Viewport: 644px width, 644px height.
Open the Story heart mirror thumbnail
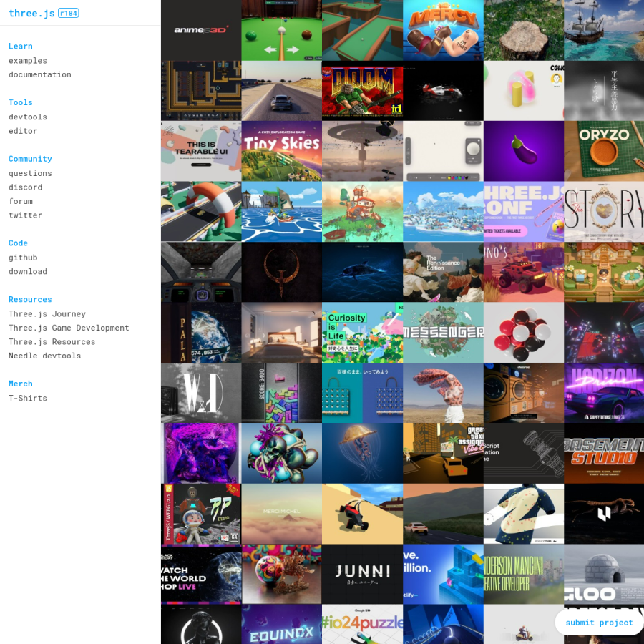[604, 211]
